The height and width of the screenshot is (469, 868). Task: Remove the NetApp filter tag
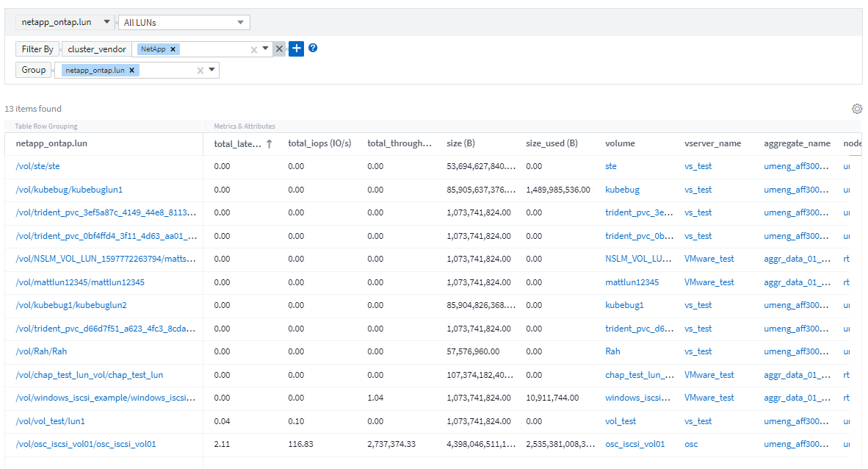pyautogui.click(x=173, y=49)
